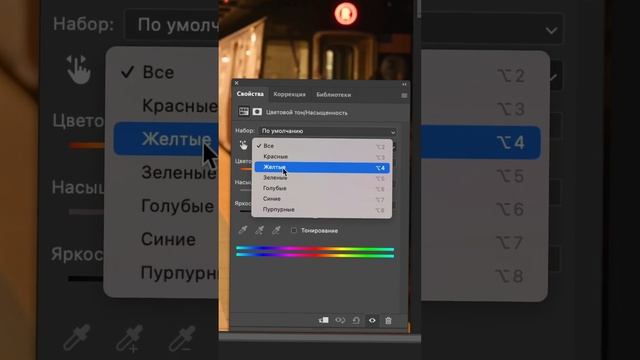Choose Синие in the color range menu
Viewport: 640px width, 360px height.
(x=322, y=199)
